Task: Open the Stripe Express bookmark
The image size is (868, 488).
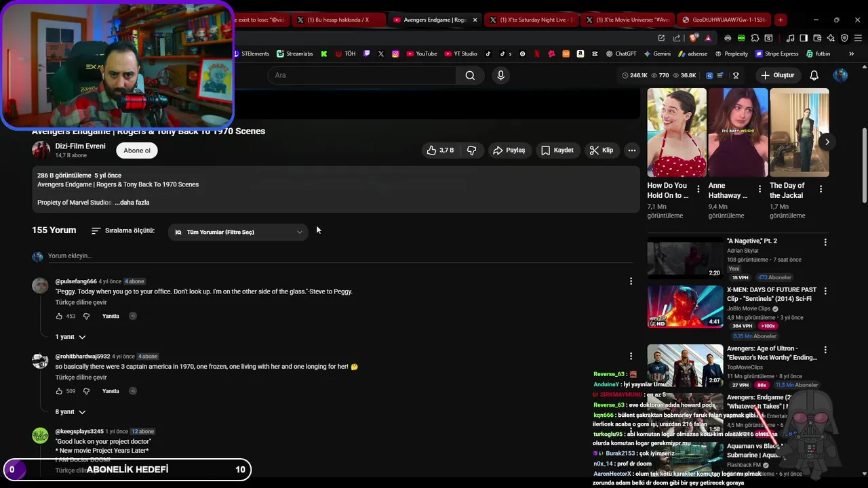Action: 776,54
